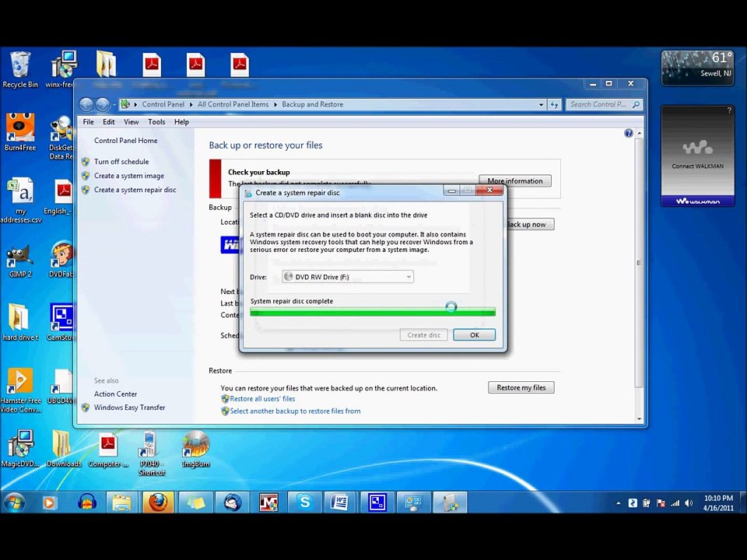747x560 pixels.
Task: Click the Restore my files button
Action: click(521, 387)
